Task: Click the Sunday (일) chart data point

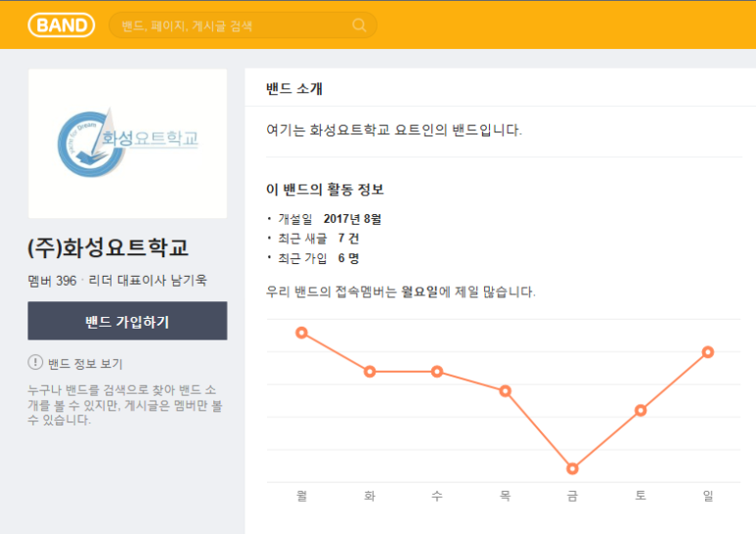Action: coord(708,352)
